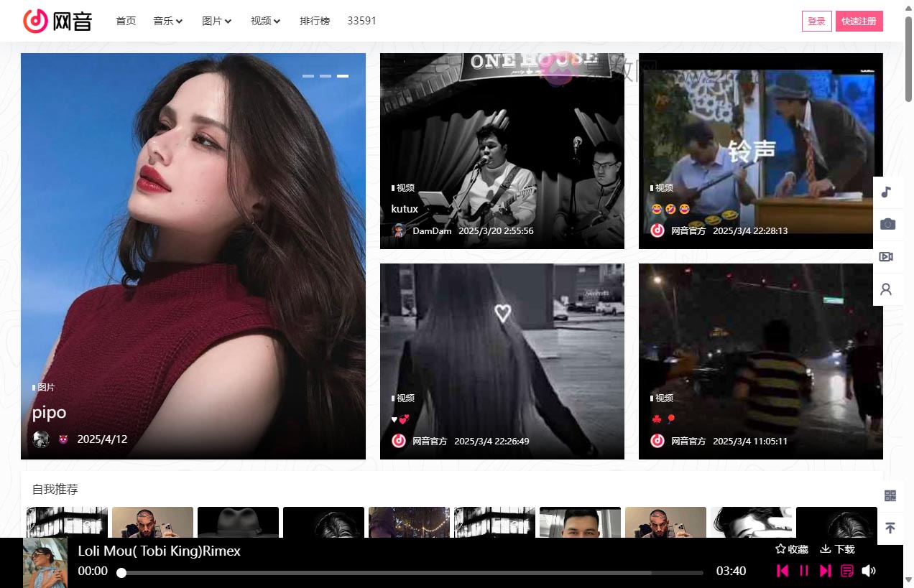Expand the 图片 dropdown menu

point(217,21)
